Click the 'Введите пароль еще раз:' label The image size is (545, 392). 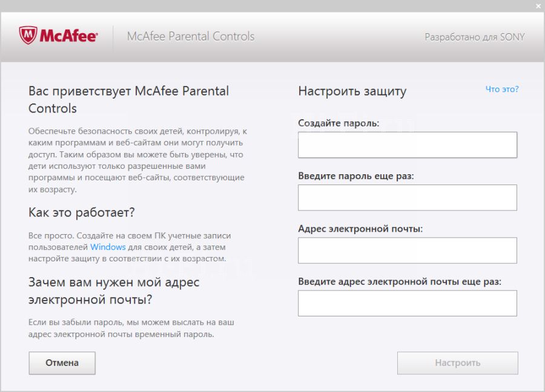coord(355,176)
